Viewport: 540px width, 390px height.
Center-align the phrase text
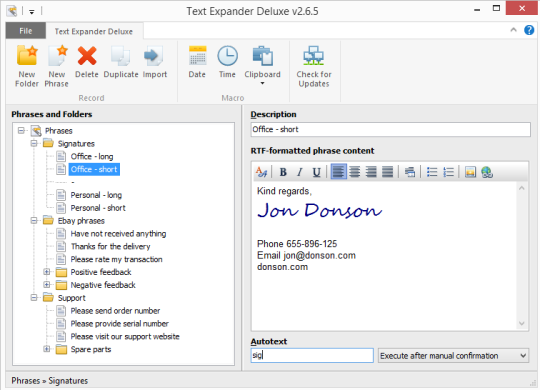355,172
